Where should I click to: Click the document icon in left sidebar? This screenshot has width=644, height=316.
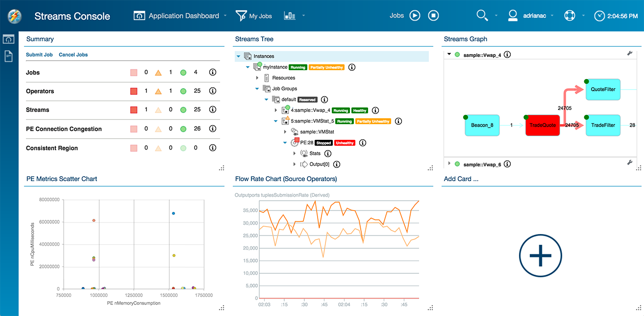(9, 56)
